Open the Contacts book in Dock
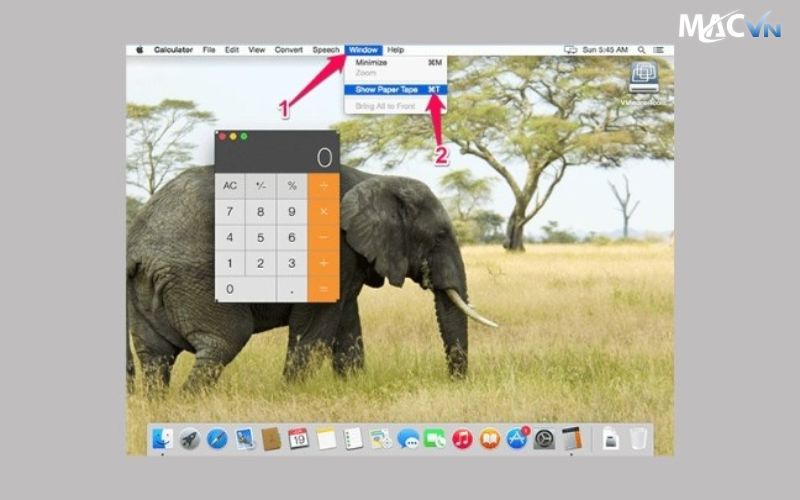 (x=271, y=438)
